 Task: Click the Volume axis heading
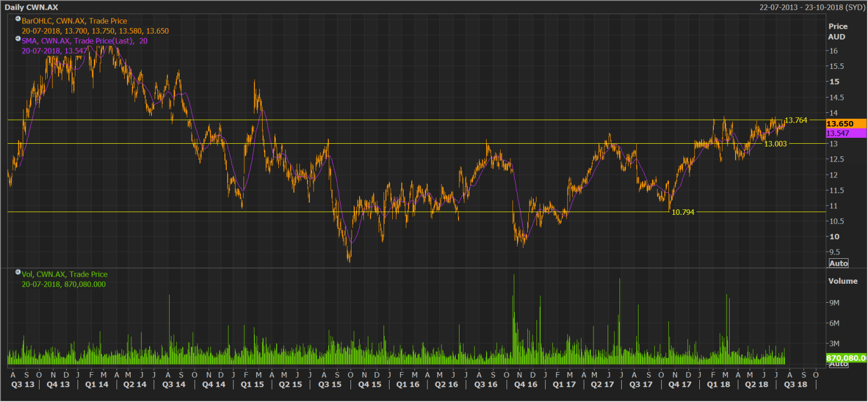843,281
